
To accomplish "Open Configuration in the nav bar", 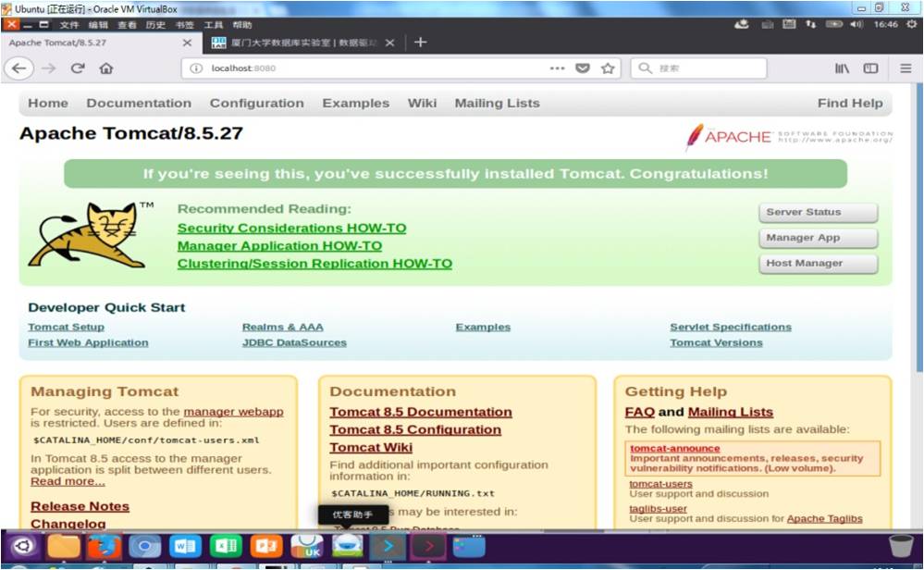I will point(257,103).
